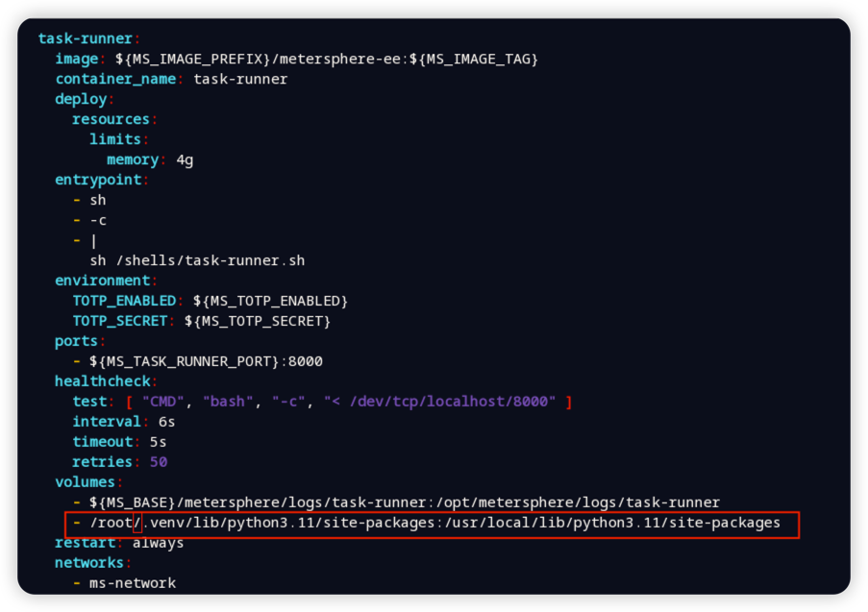The width and height of the screenshot is (868, 612).
Task: Click the 'TOTP_SECRET' key
Action: pyautogui.click(x=119, y=321)
